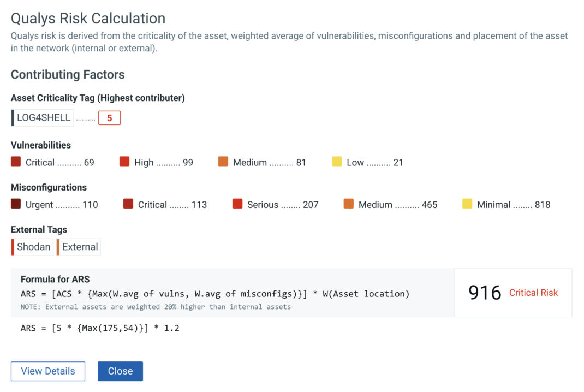The width and height of the screenshot is (584, 392).
Task: Open the View Details button
Action: (47, 371)
